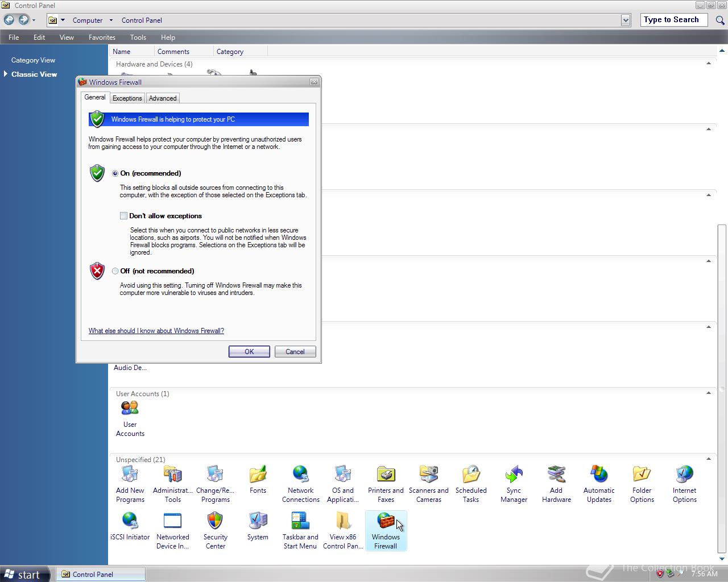This screenshot has height=582, width=728.
Task: Open iSCSI Initiator icon
Action: click(130, 526)
